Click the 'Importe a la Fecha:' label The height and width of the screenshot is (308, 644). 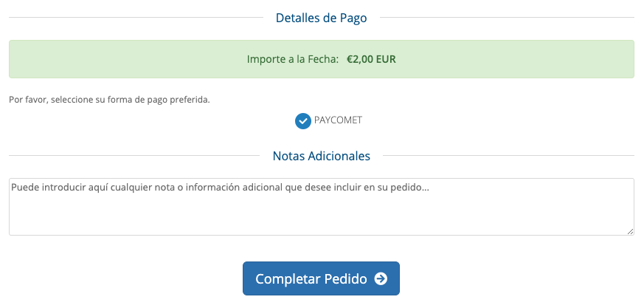tap(293, 59)
